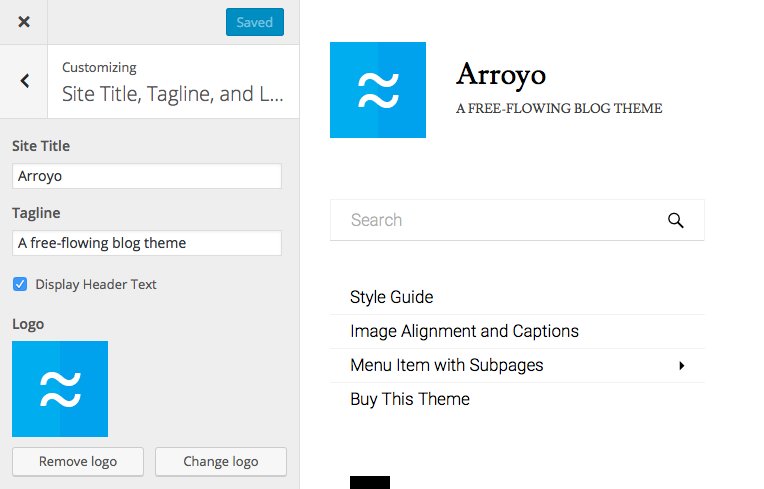
Task: Click the blue wave logo in site header
Action: 378,90
